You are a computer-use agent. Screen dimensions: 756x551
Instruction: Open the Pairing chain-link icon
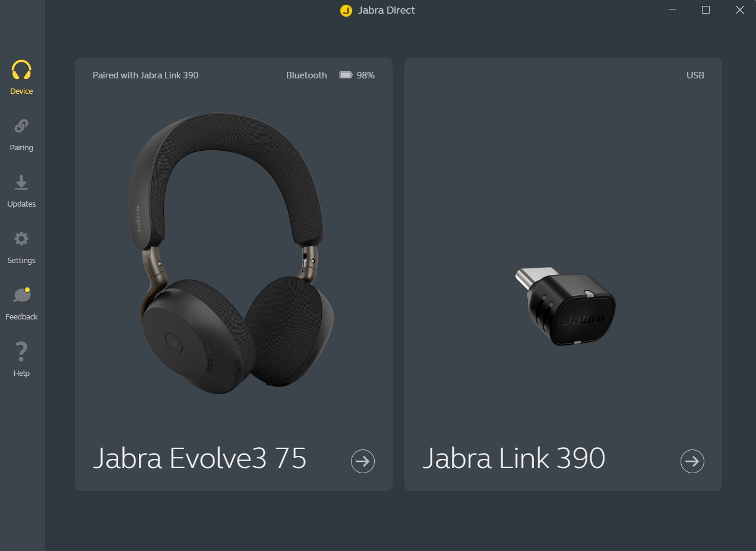coord(21,126)
